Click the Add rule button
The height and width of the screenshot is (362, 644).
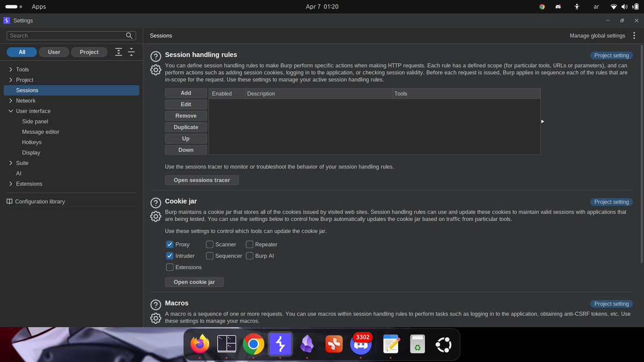pos(186,93)
